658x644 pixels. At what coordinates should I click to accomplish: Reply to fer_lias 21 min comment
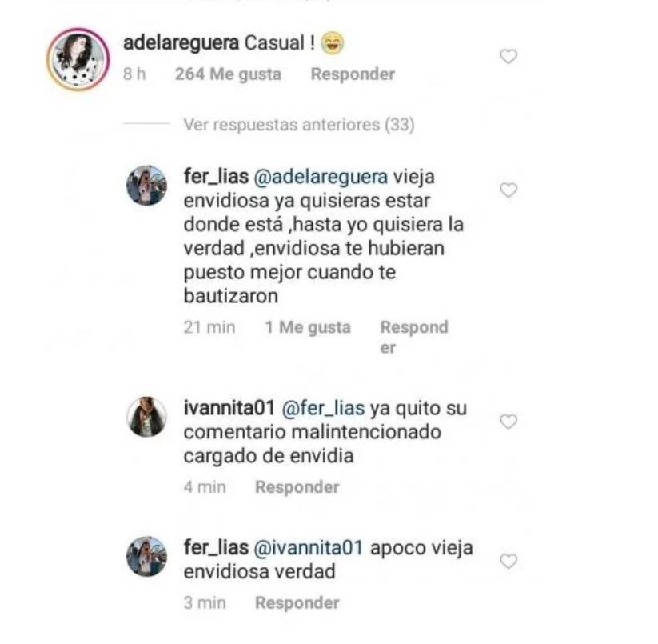point(414,337)
